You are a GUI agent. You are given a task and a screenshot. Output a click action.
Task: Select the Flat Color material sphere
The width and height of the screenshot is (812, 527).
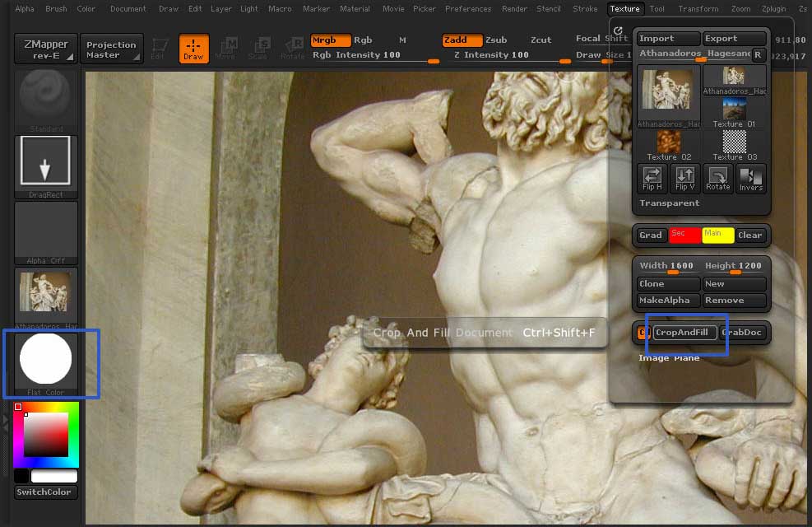pyautogui.click(x=45, y=361)
